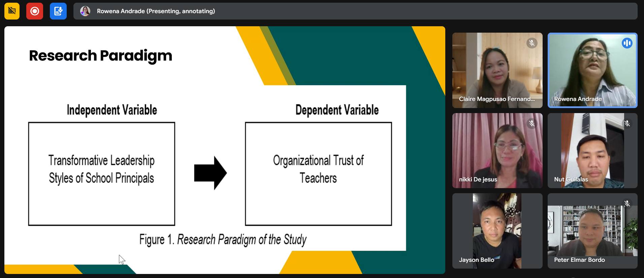
Task: Click Claire Magpusao's muted microphone icon
Action: click(532, 43)
